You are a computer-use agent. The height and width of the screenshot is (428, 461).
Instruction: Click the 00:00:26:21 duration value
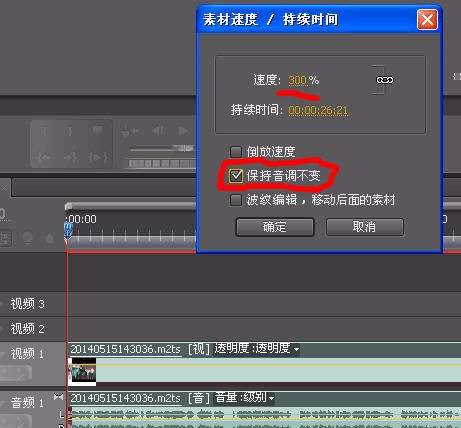click(x=318, y=110)
